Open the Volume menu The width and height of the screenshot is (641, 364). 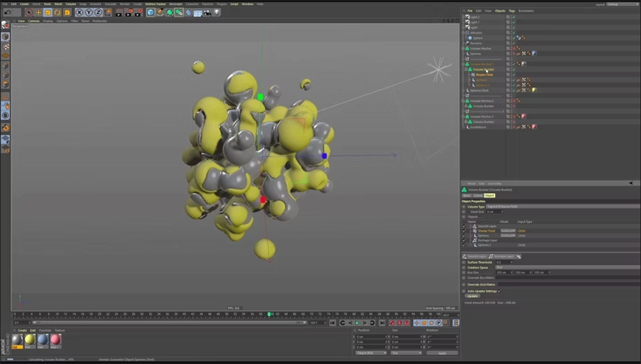[71, 4]
